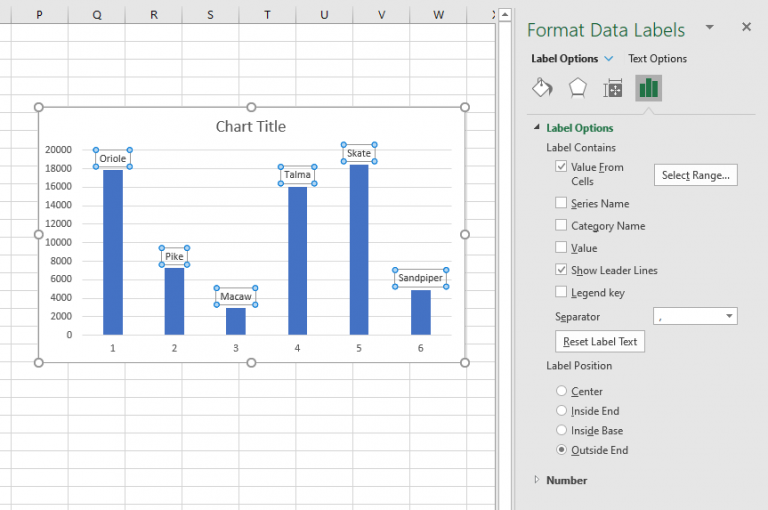The width and height of the screenshot is (768, 510).
Task: Select the Label Options bar chart icon
Action: coord(649,88)
